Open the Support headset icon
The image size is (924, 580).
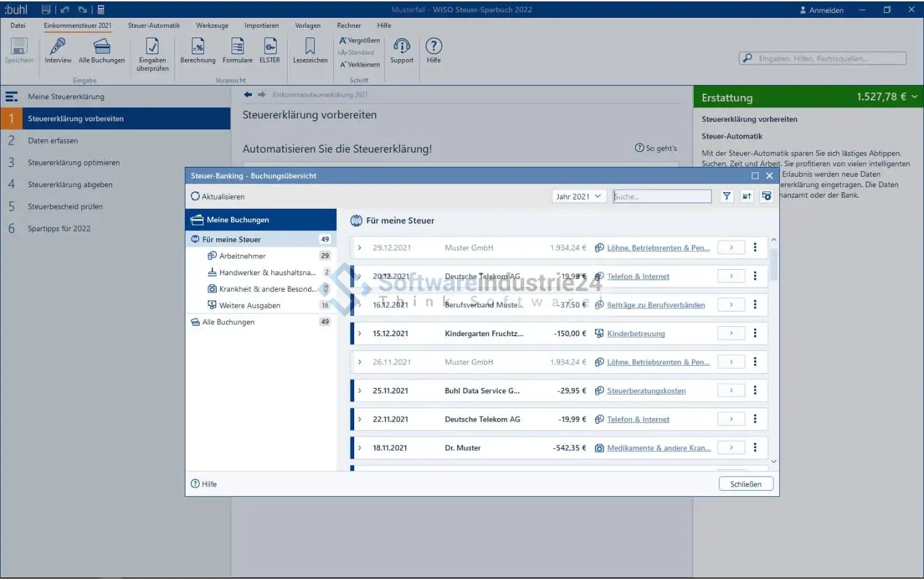[402, 47]
